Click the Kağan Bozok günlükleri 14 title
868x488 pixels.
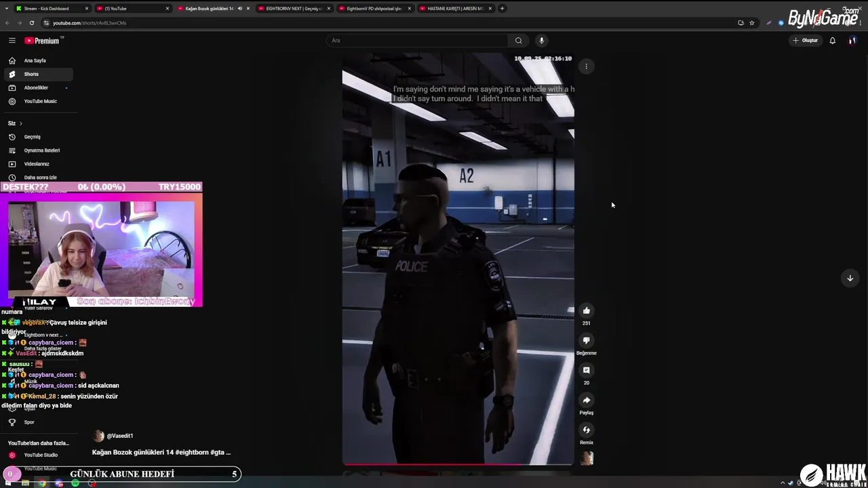161,452
